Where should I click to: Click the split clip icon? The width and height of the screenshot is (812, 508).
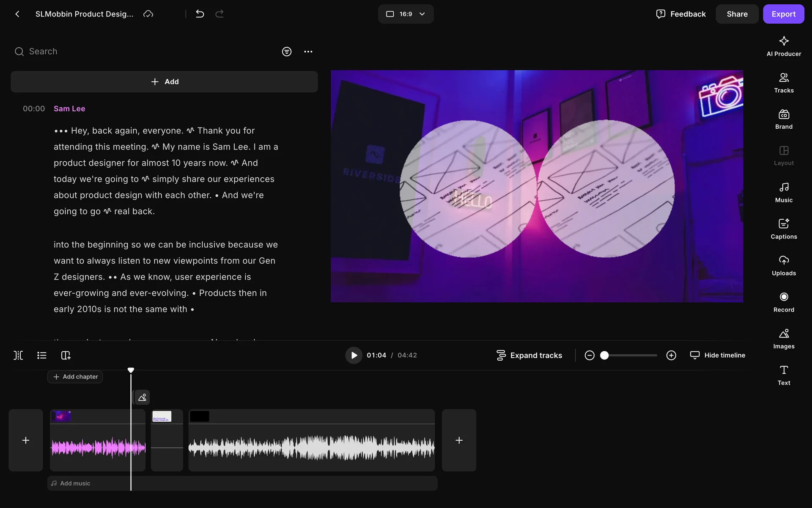coord(18,355)
